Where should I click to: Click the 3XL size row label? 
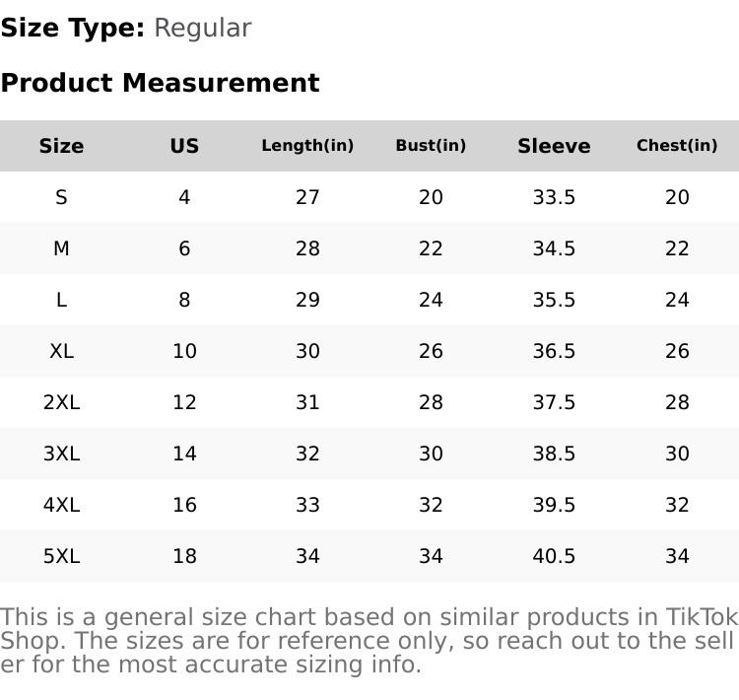pos(61,454)
